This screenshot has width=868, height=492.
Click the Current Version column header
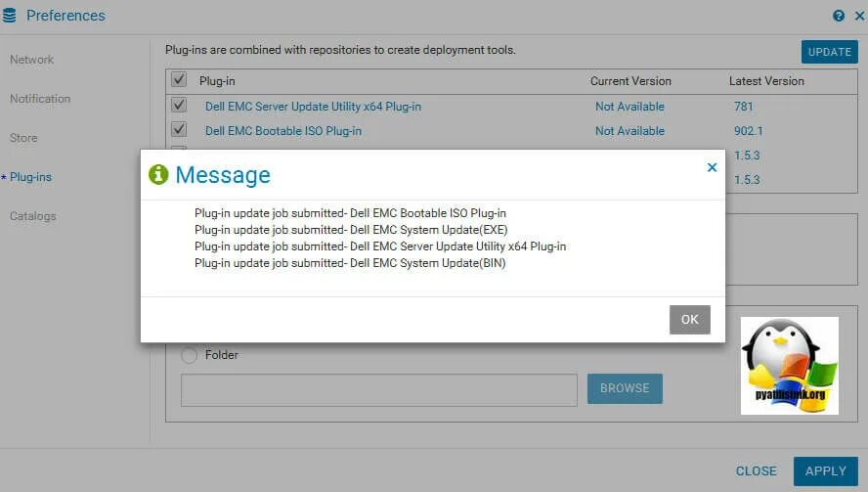coord(630,81)
